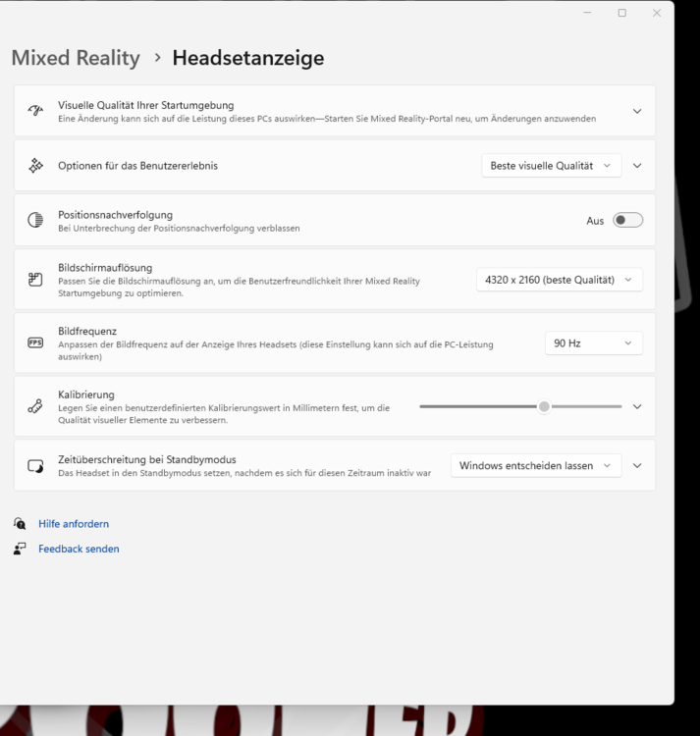The height and width of the screenshot is (736, 700).
Task: Click the Visuelle Qualität startup environment icon
Action: (35, 111)
